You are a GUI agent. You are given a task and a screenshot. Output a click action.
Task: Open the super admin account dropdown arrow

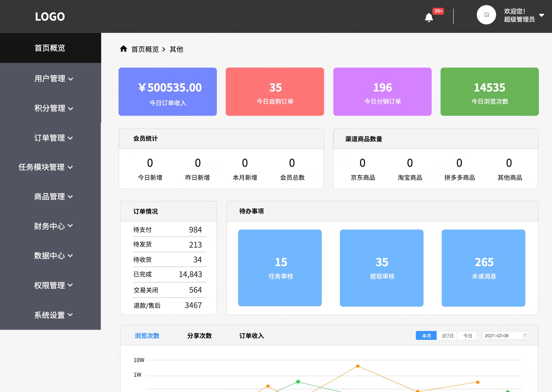click(x=542, y=15)
